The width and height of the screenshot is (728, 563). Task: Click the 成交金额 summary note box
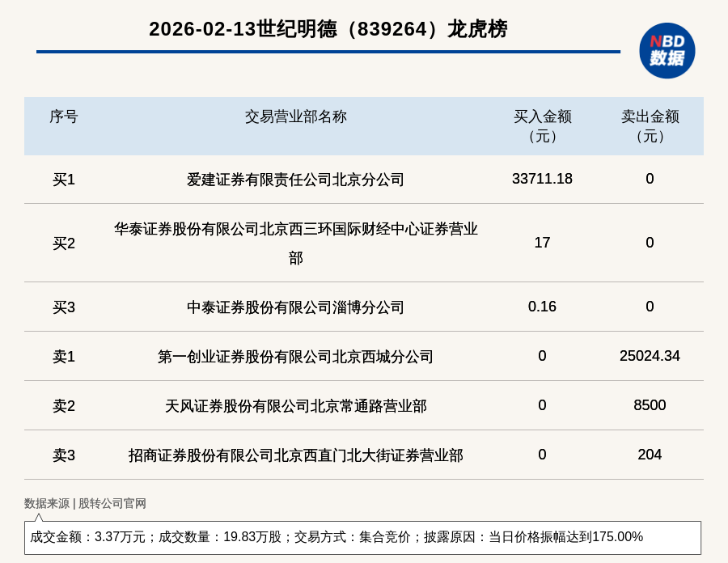[362, 537]
